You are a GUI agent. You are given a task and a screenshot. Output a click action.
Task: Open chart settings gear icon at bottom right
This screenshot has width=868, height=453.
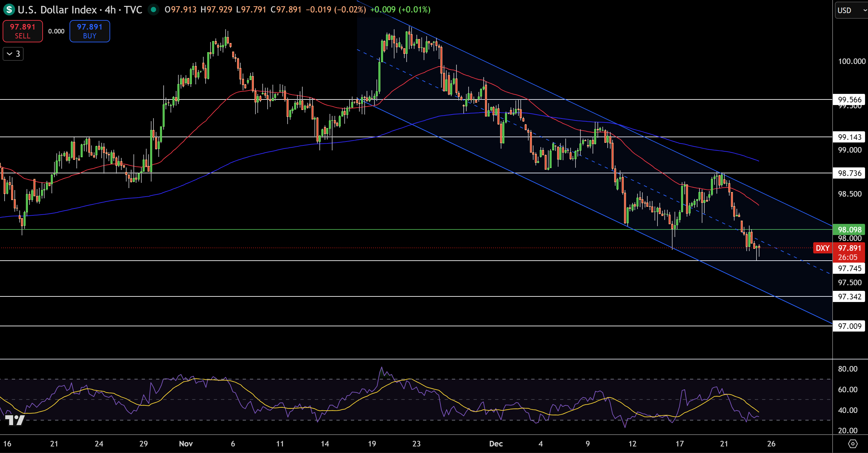853,443
